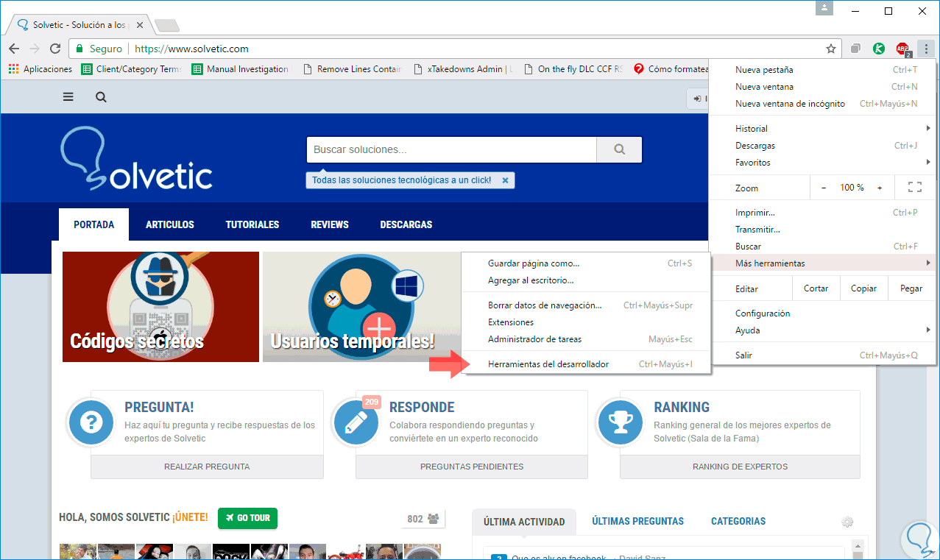Switch to DESCARGAS tab
Image resolution: width=940 pixels, height=560 pixels.
(406, 224)
